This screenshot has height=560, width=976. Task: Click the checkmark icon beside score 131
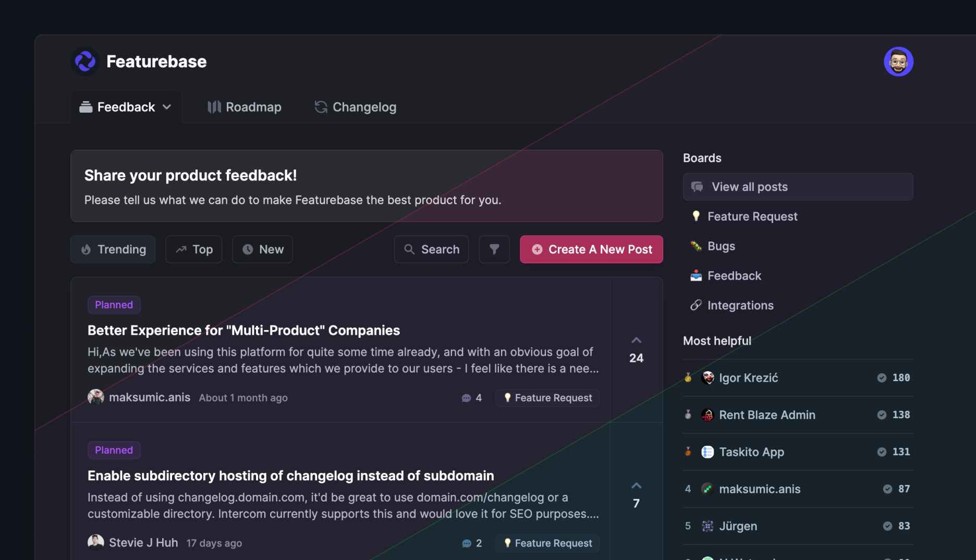882,452
